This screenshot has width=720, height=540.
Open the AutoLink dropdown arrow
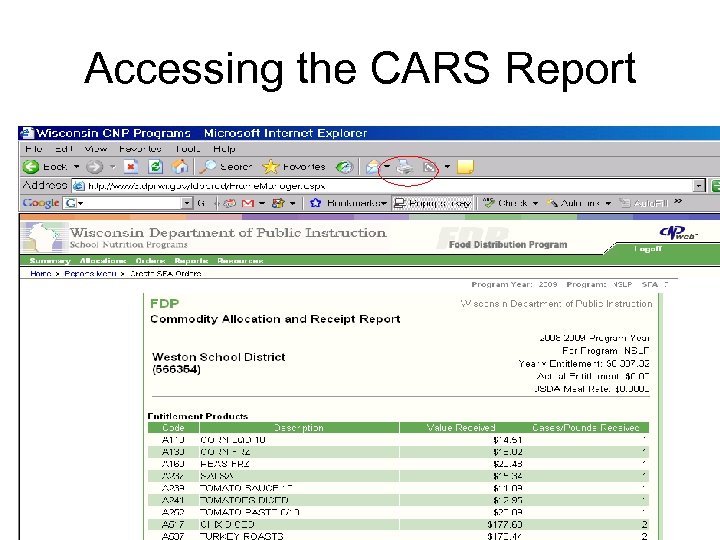click(x=608, y=203)
